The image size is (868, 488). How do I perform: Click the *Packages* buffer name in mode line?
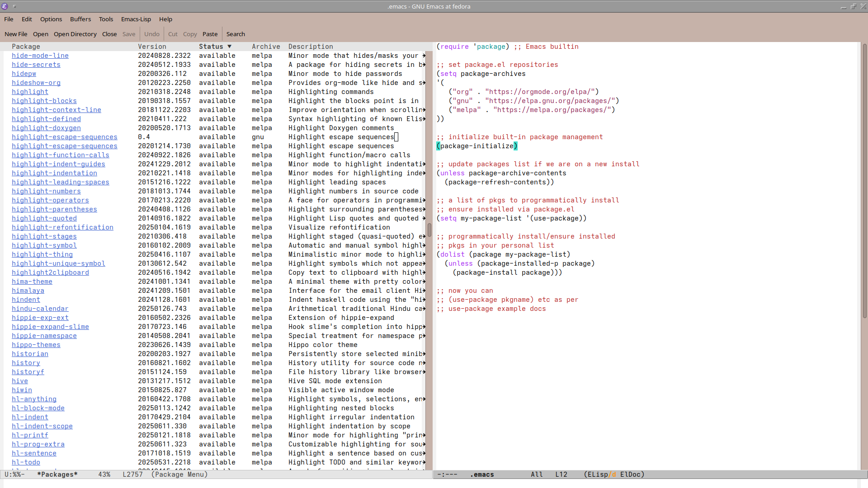pyautogui.click(x=57, y=474)
